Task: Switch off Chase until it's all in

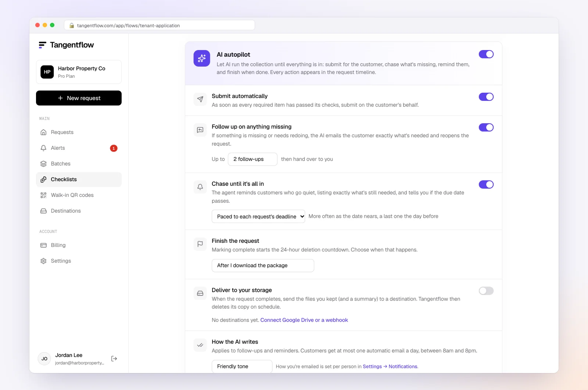Action: (486, 184)
